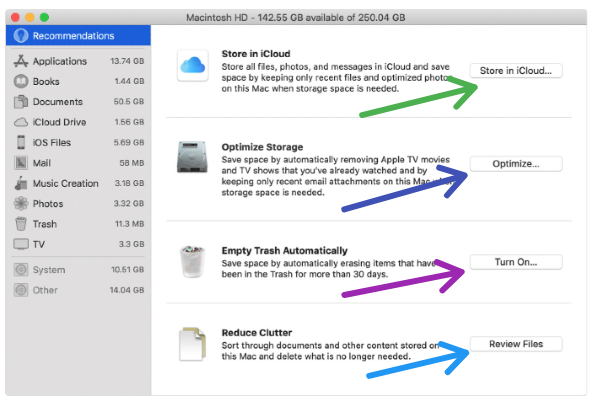Click the Music Creation icon
The width and height of the screenshot is (600, 396).
tap(21, 183)
